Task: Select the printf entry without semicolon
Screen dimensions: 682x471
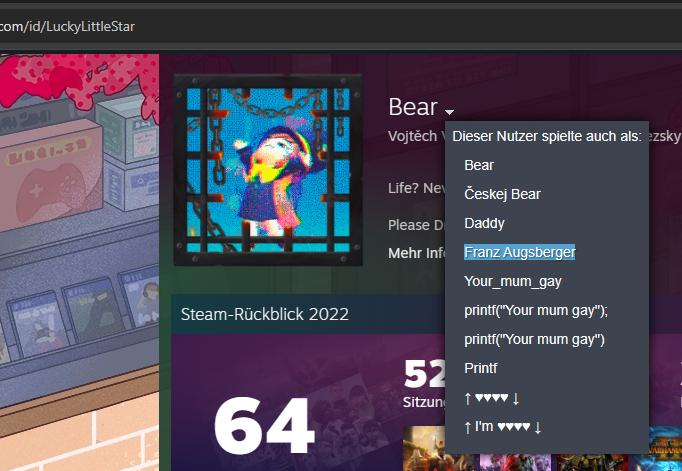Action: pyautogui.click(x=534, y=339)
